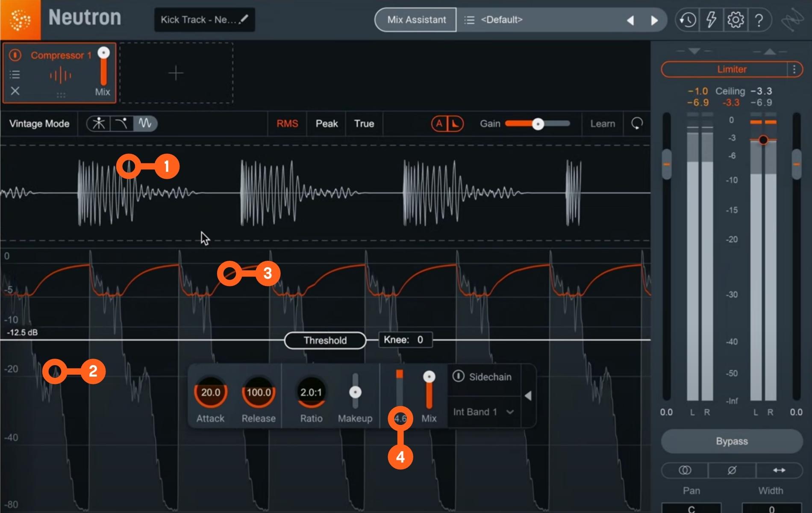812x513 pixels.
Task: Toggle the Auto Gain A button
Action: pyautogui.click(x=439, y=124)
